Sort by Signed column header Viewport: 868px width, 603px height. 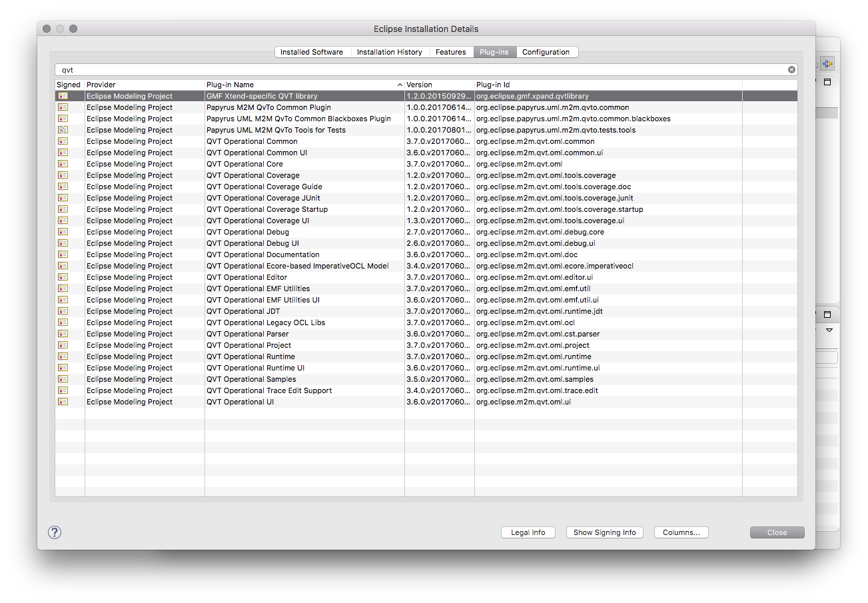coord(69,85)
